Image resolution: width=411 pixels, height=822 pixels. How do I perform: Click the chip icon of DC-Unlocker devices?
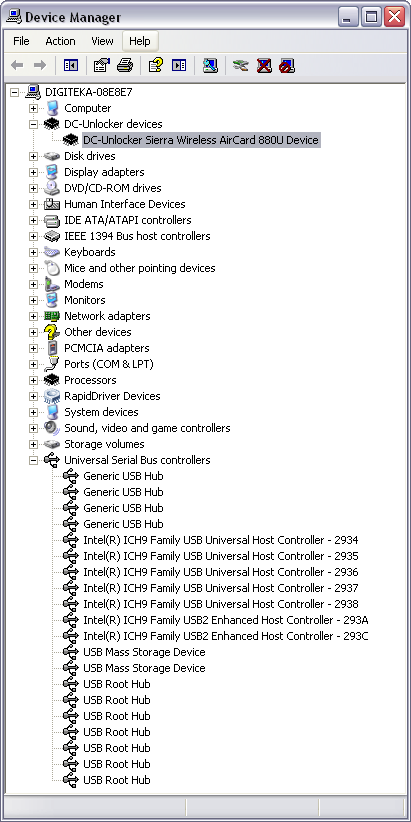pos(51,124)
